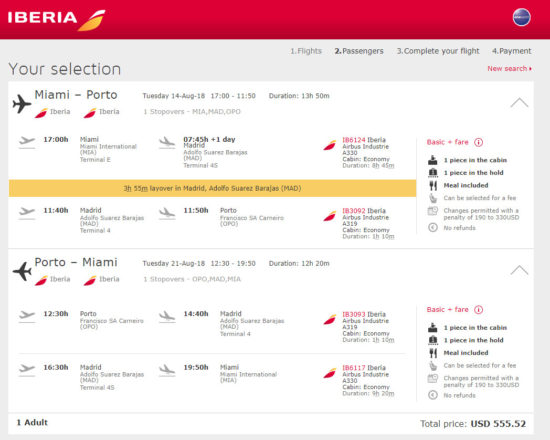Click the no refunds icon in the Porto – Miami fare

(433, 395)
